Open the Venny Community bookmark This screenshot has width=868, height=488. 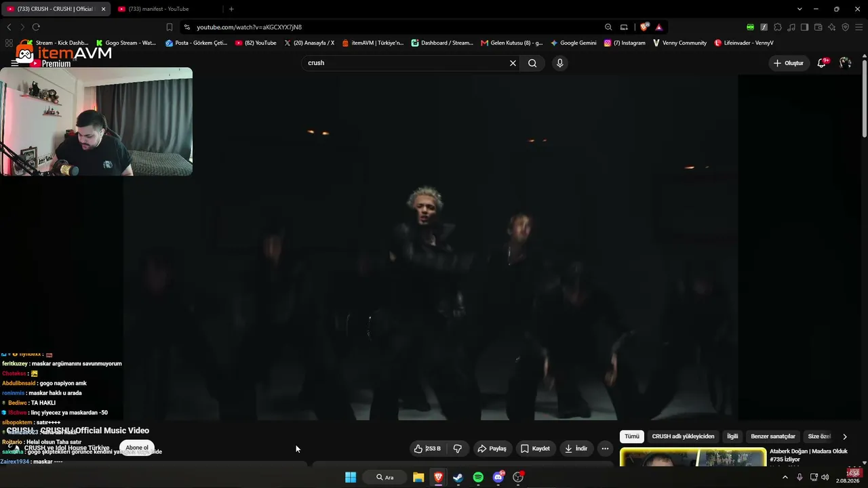click(679, 43)
